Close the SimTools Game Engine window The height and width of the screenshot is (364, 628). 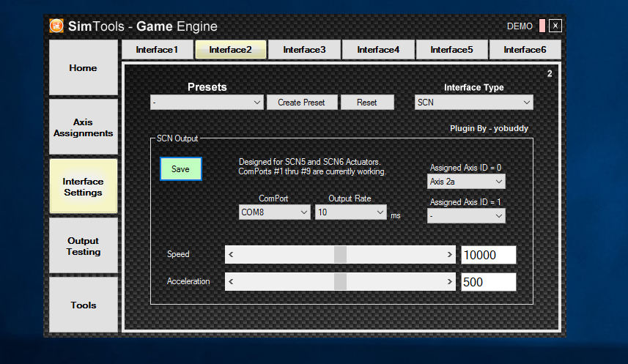[555, 26]
